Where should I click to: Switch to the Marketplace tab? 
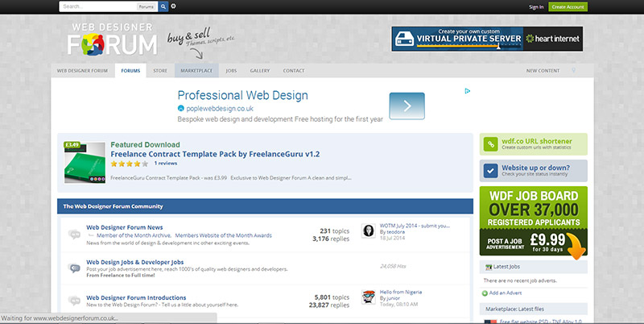(196, 71)
